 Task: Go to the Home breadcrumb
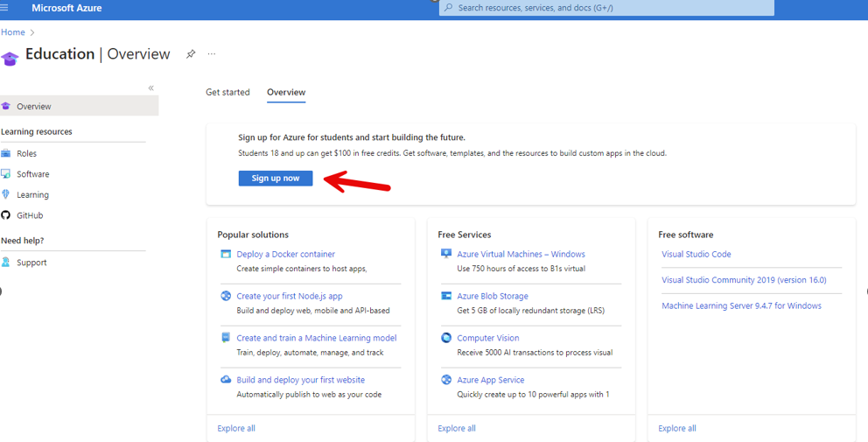pos(13,32)
